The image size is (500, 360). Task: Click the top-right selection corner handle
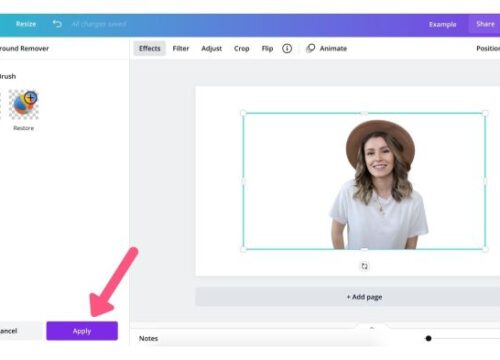point(485,113)
